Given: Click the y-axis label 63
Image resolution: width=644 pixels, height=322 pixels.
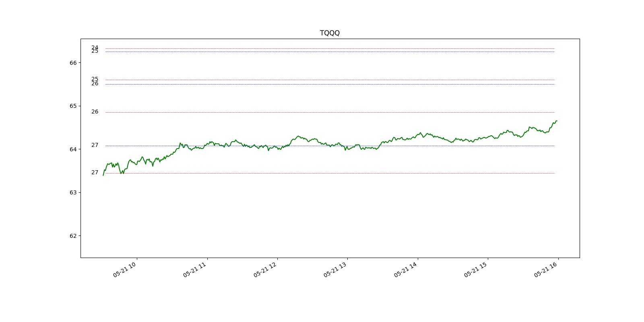Looking at the screenshot, I should [x=73, y=192].
